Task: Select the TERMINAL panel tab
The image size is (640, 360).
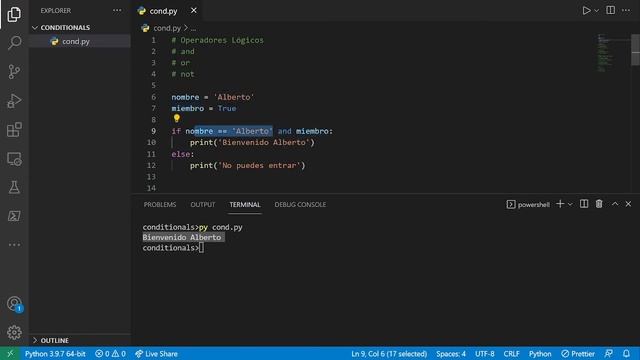Action: (244, 204)
